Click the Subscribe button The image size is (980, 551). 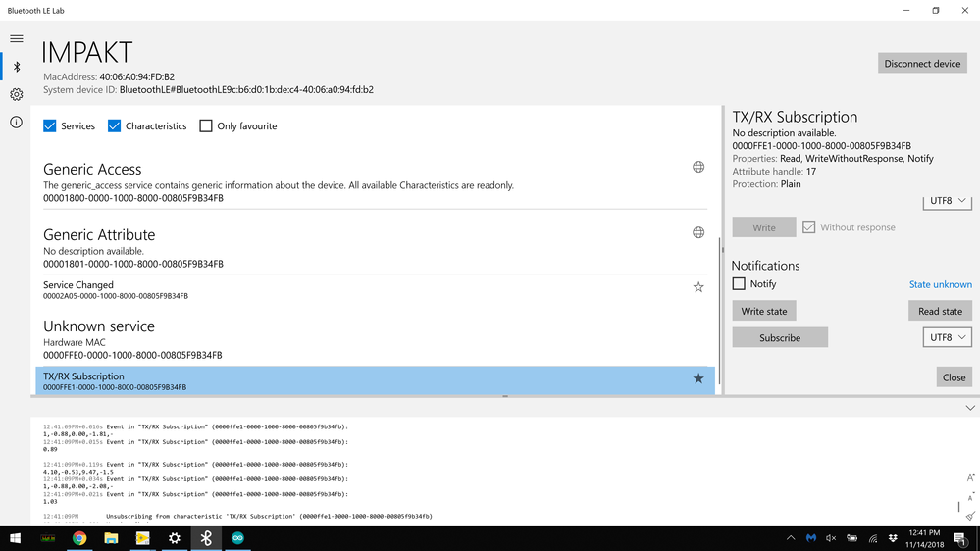[780, 337]
